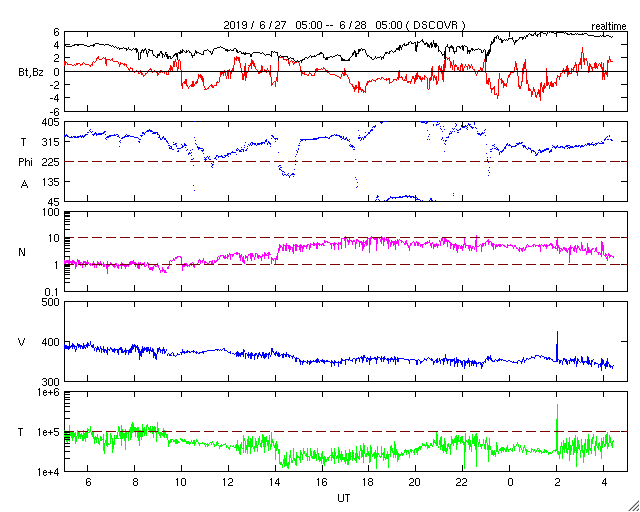The image size is (640, 512).
Task: Click the '14' hour tick on the UT axis
Action: [x=275, y=482]
